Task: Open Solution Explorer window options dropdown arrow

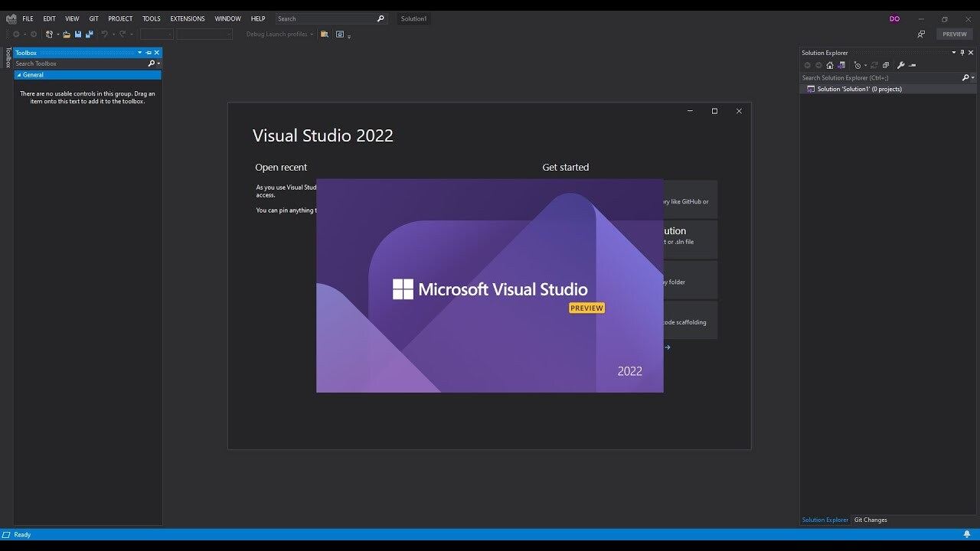Action: pyautogui.click(x=953, y=53)
